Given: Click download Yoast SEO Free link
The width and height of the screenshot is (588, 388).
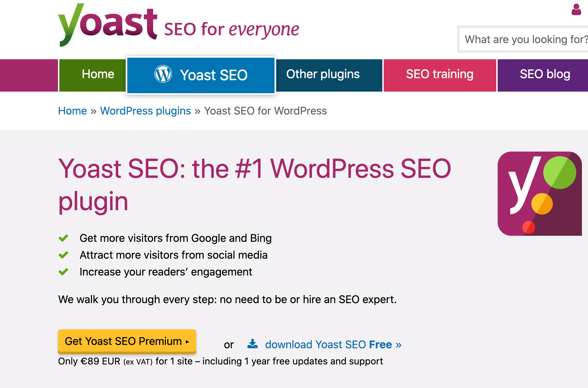Looking at the screenshot, I should (x=333, y=345).
